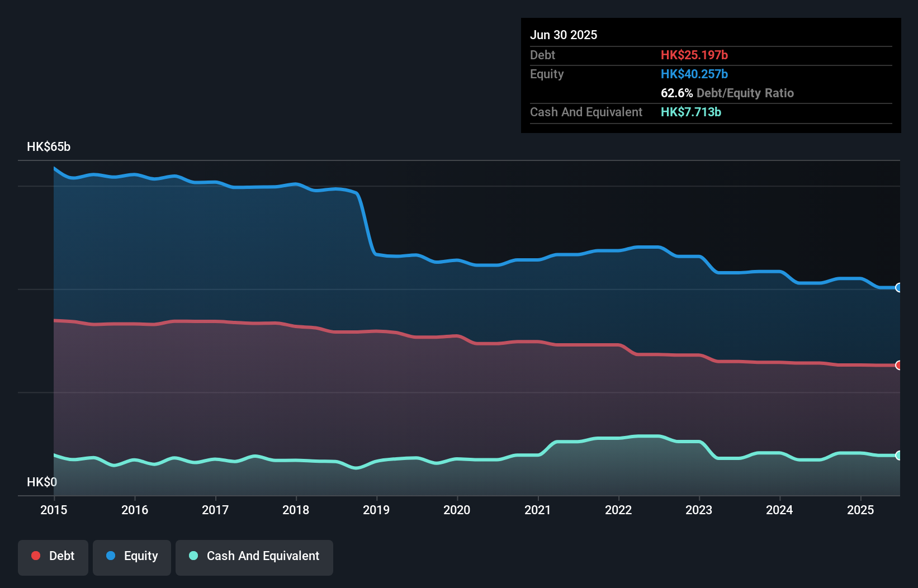The width and height of the screenshot is (918, 588).
Task: Click the HK$0 y-axis label
Action: tap(42, 482)
